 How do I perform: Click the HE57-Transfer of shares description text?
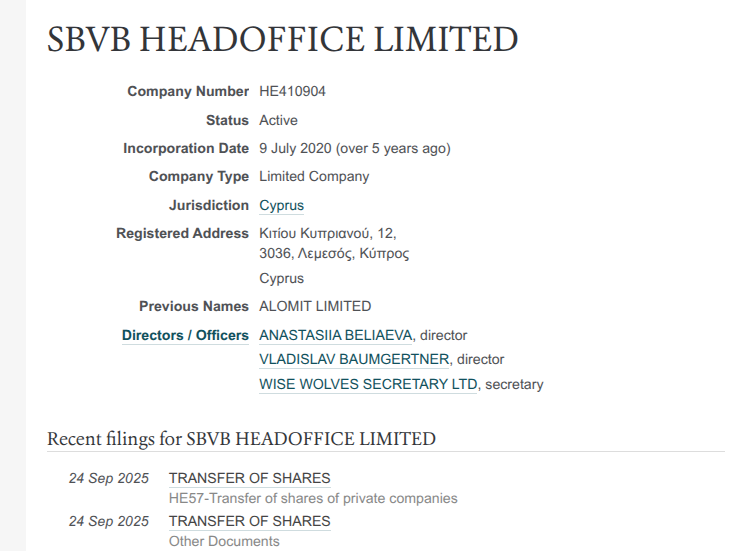313,498
